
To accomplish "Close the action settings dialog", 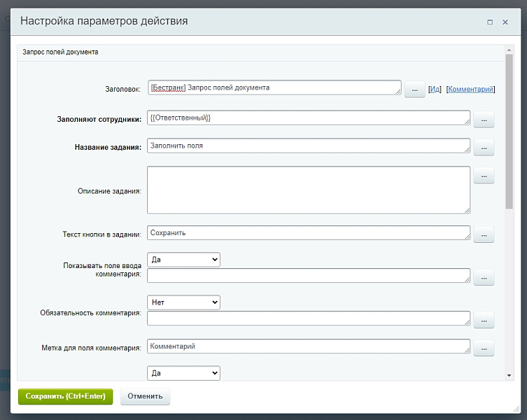I will pos(505,22).
